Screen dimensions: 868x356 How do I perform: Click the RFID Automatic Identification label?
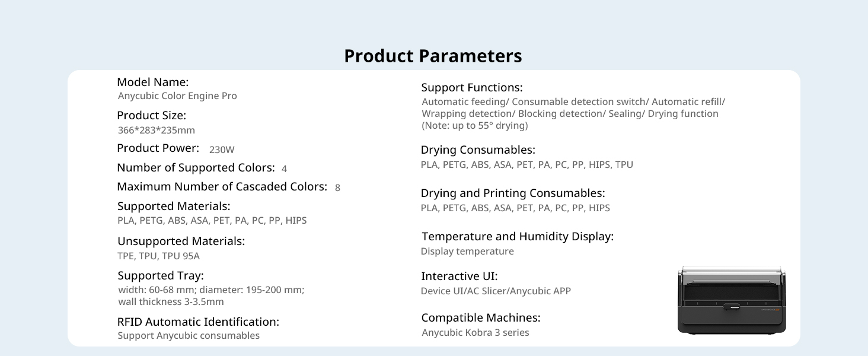coord(198,322)
